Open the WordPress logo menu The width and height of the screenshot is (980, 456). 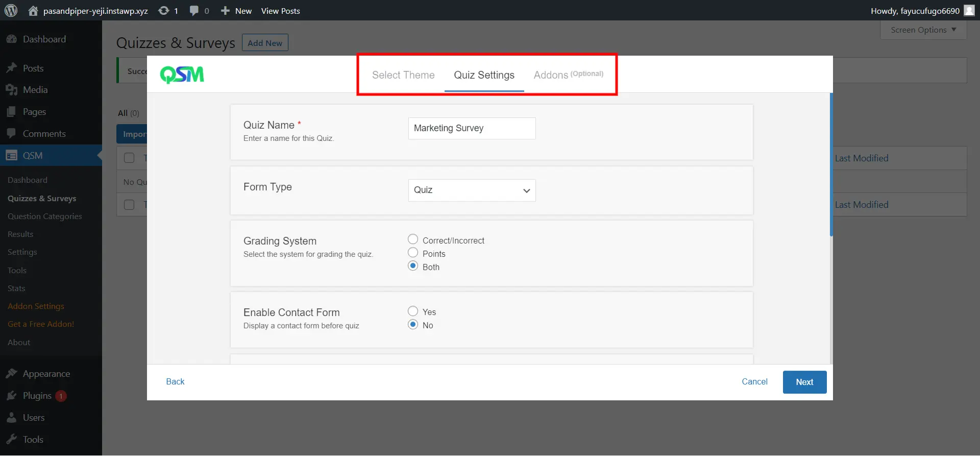point(11,10)
